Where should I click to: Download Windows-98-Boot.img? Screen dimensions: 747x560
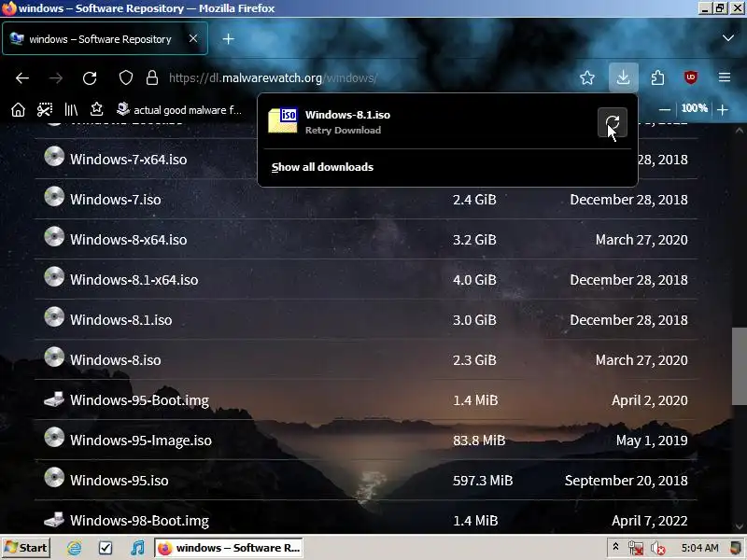pyautogui.click(x=139, y=521)
